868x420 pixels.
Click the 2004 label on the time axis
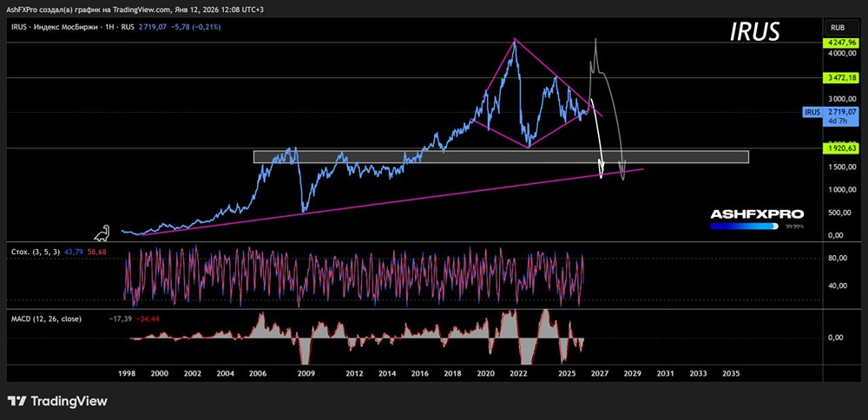pyautogui.click(x=225, y=373)
